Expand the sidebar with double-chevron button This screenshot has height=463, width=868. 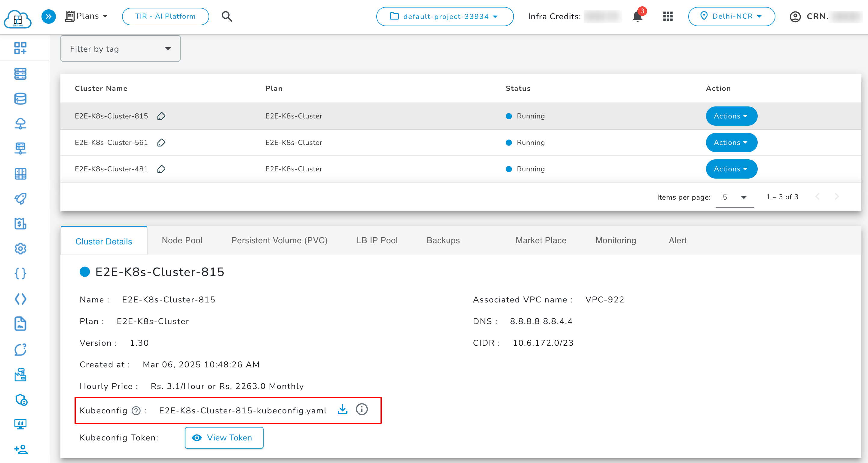tap(48, 16)
